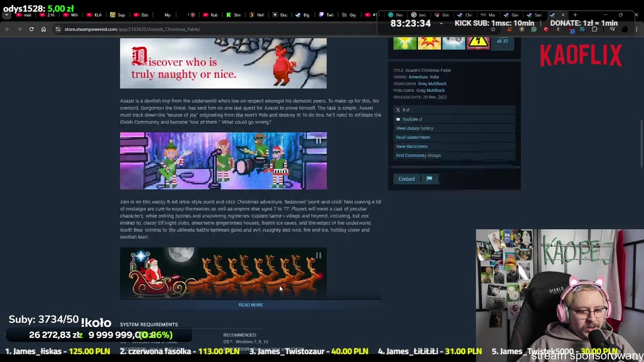Click the Embed button
The height and width of the screenshot is (362, 644).
407,179
